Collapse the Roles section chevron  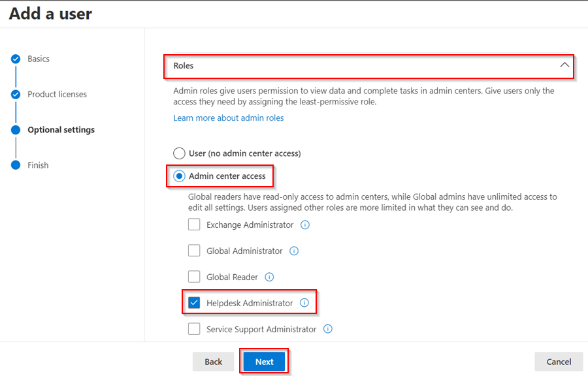pos(564,65)
